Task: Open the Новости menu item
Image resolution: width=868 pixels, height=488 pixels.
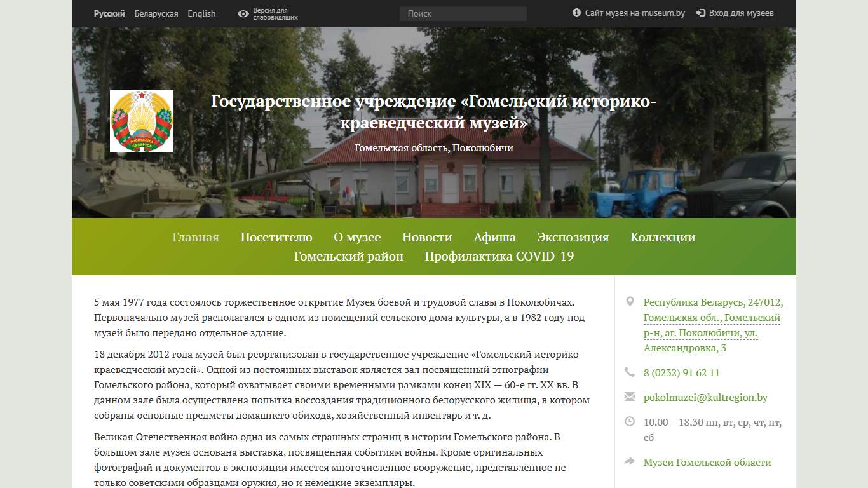Action: (x=427, y=237)
